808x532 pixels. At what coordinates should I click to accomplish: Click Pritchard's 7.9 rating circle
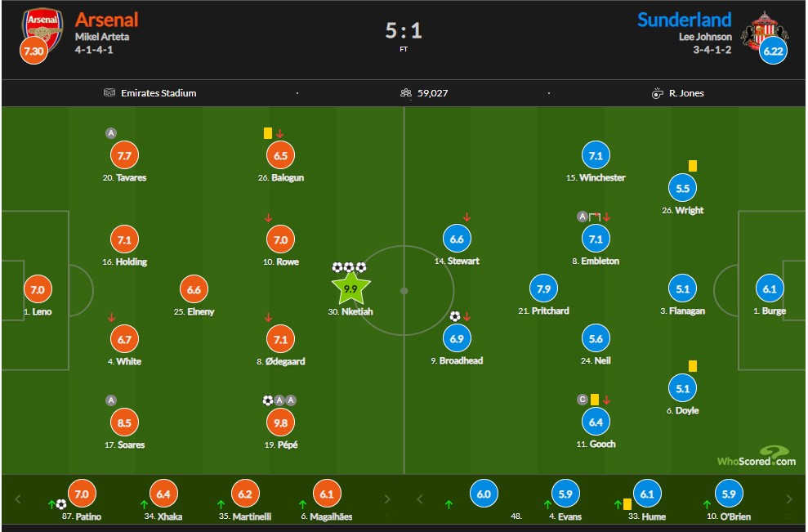543,288
